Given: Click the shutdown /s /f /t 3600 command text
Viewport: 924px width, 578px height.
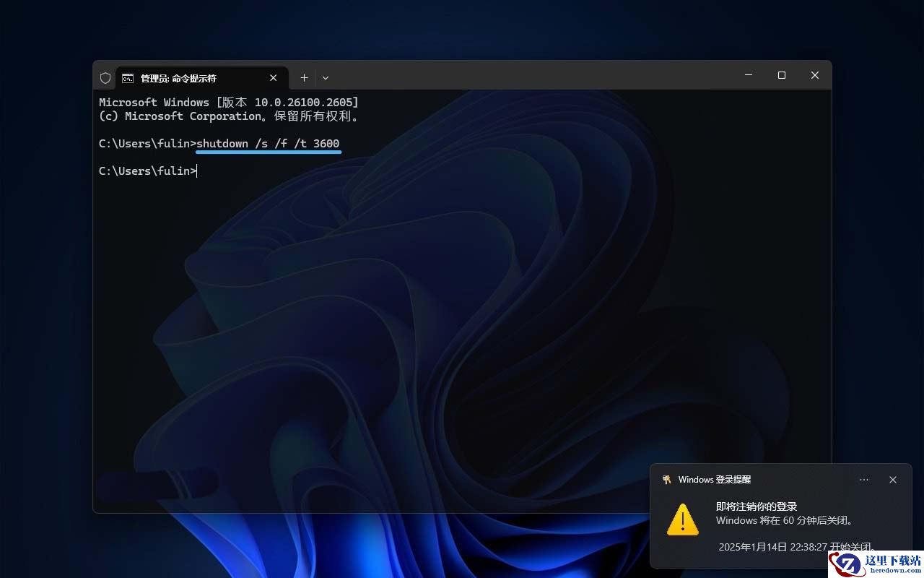Looking at the screenshot, I should click(x=268, y=144).
